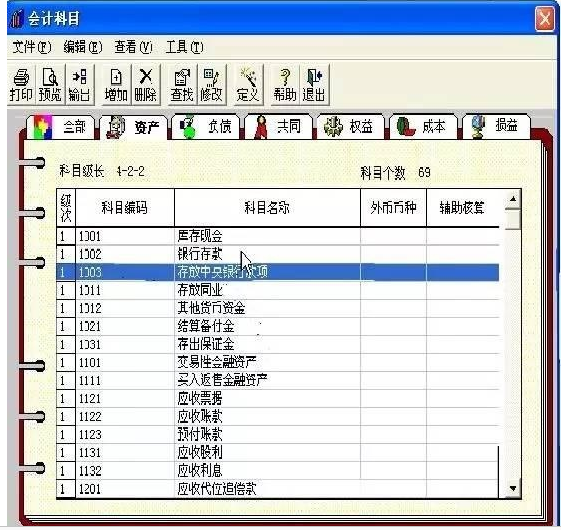Select the 应收账款 account row
561x530 pixels.
[278, 417]
